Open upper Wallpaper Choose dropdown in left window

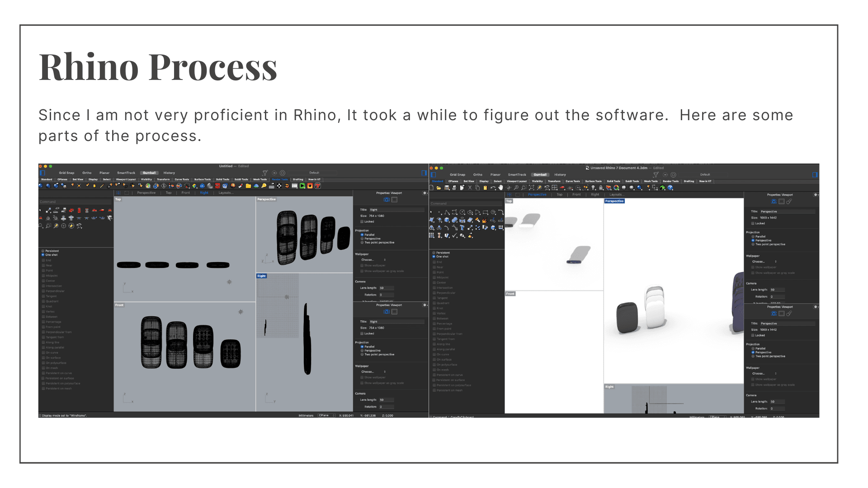click(373, 260)
